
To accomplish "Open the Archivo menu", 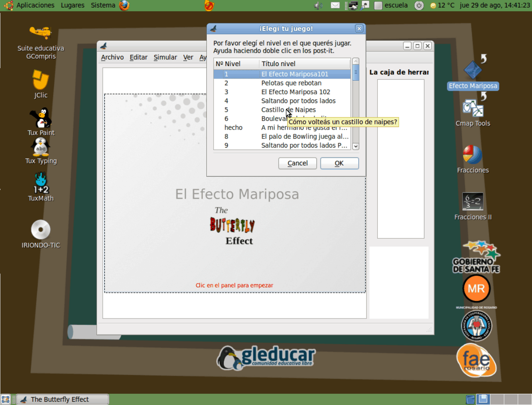I will coord(112,57).
